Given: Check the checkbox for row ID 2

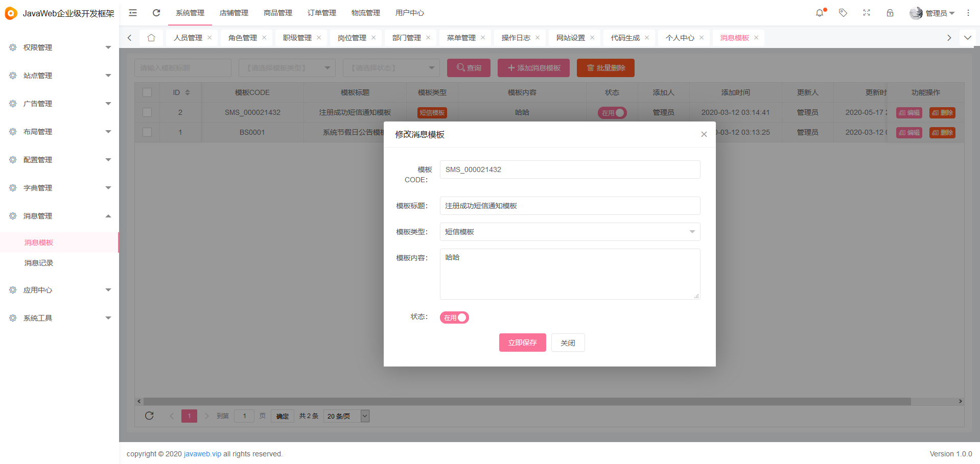Looking at the screenshot, I should pos(147,112).
